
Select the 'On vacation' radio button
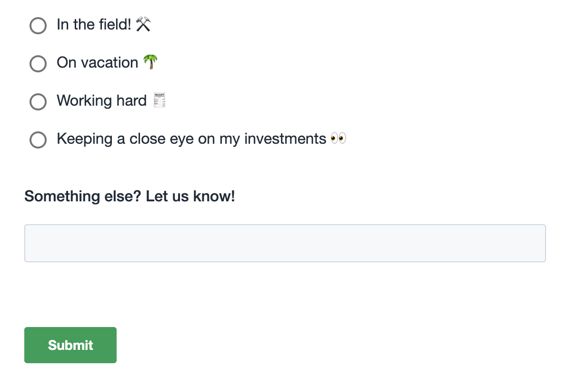(38, 64)
